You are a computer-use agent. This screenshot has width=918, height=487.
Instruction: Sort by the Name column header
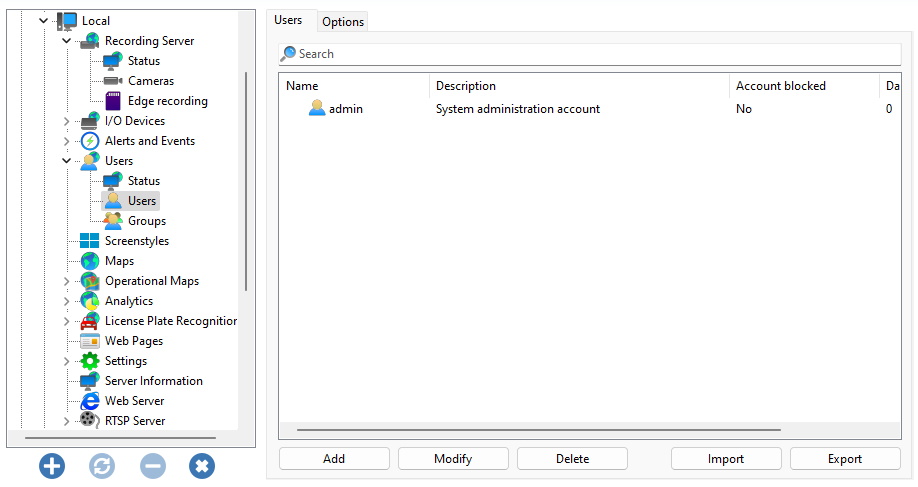[354, 86]
